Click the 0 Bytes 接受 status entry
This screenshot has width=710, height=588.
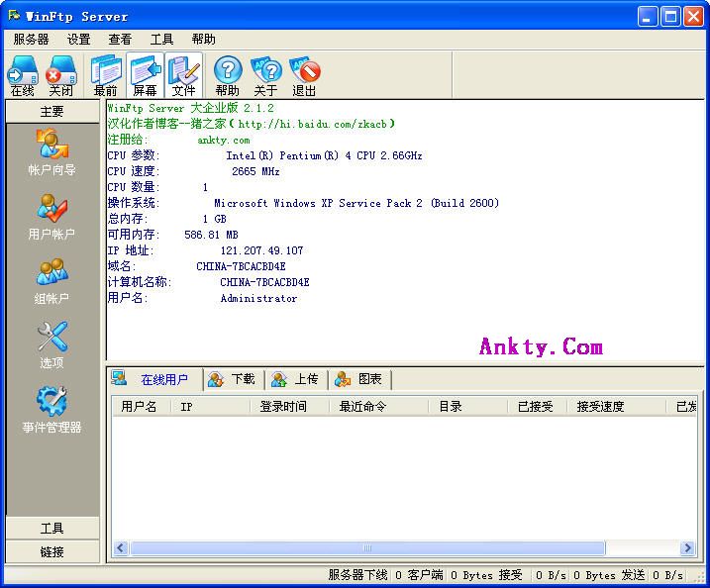tap(487, 575)
